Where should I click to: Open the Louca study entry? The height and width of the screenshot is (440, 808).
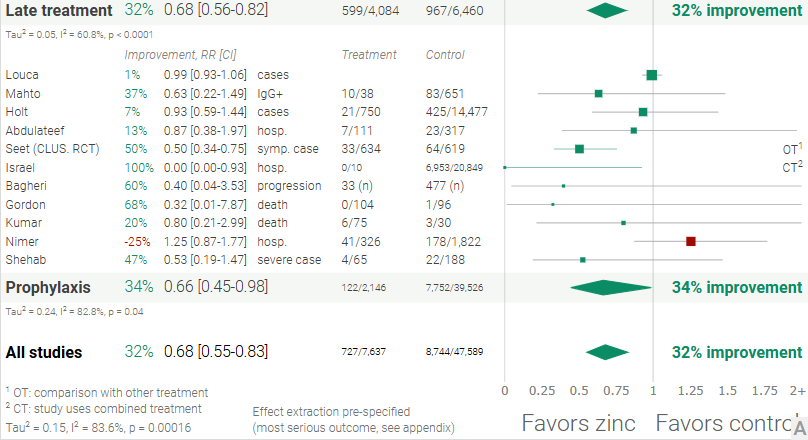tap(22, 75)
